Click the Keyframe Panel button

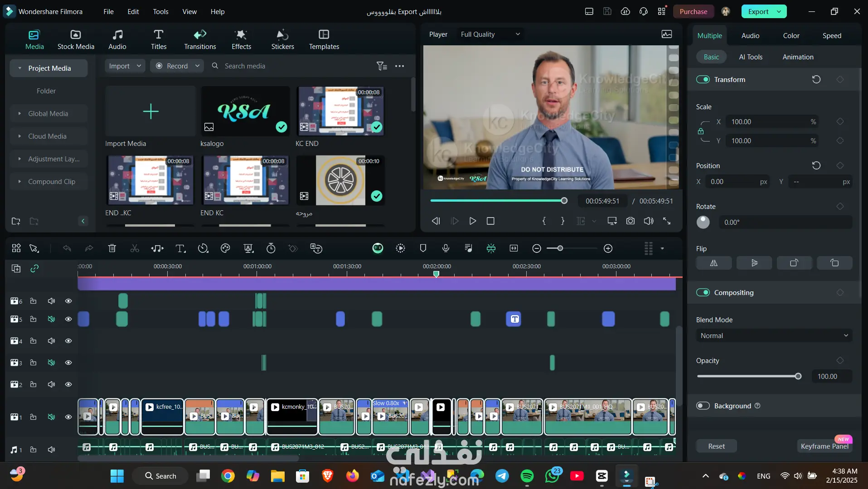click(x=824, y=446)
